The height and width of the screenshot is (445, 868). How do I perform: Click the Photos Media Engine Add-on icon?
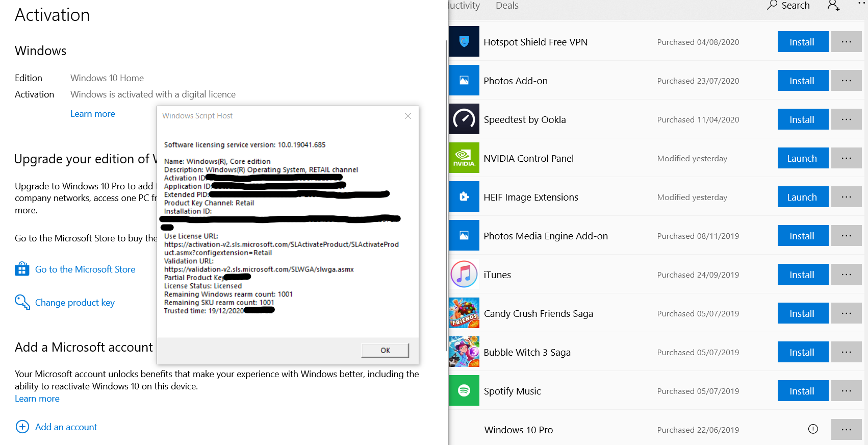click(x=464, y=235)
